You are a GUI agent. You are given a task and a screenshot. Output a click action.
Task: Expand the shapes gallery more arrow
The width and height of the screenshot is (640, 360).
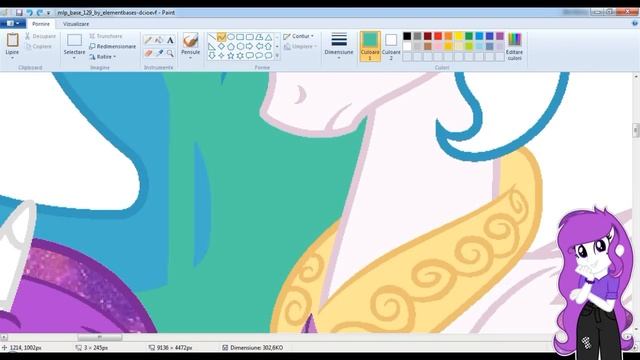tap(277, 56)
